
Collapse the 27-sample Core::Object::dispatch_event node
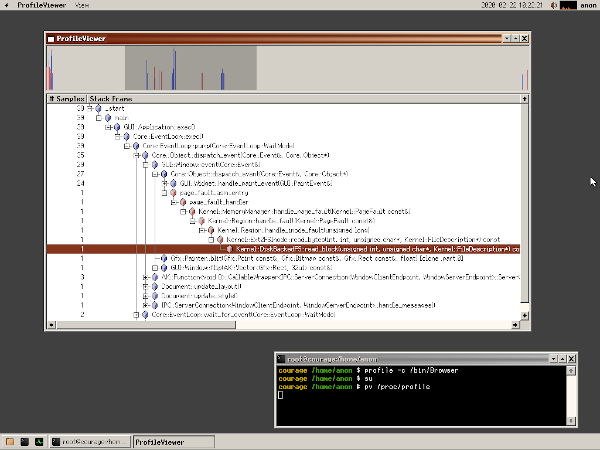tap(155, 174)
